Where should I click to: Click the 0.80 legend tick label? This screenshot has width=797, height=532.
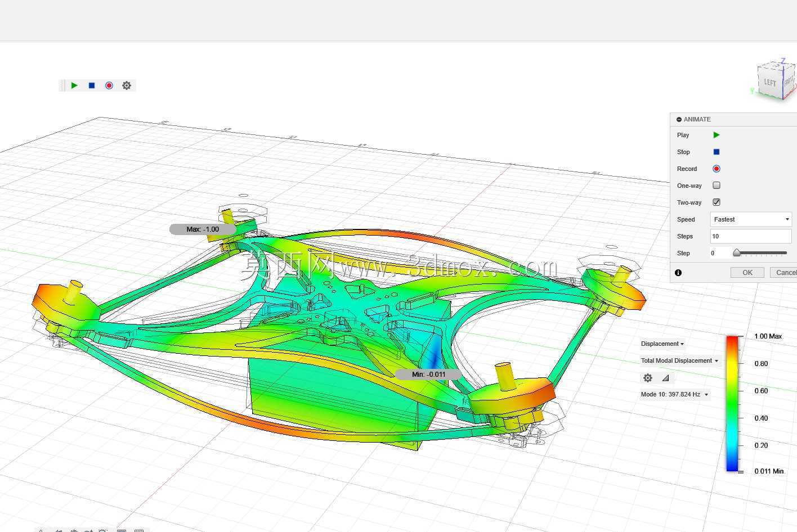tap(761, 364)
